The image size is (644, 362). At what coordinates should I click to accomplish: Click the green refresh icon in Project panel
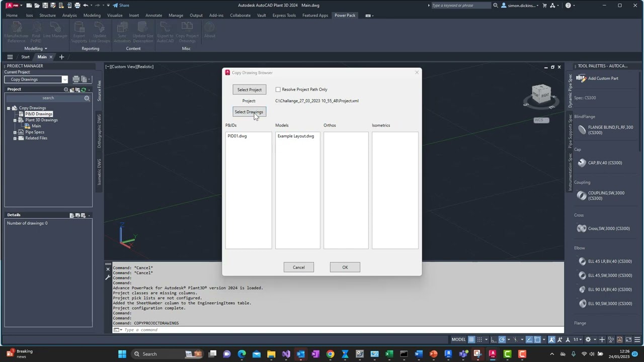click(x=84, y=89)
